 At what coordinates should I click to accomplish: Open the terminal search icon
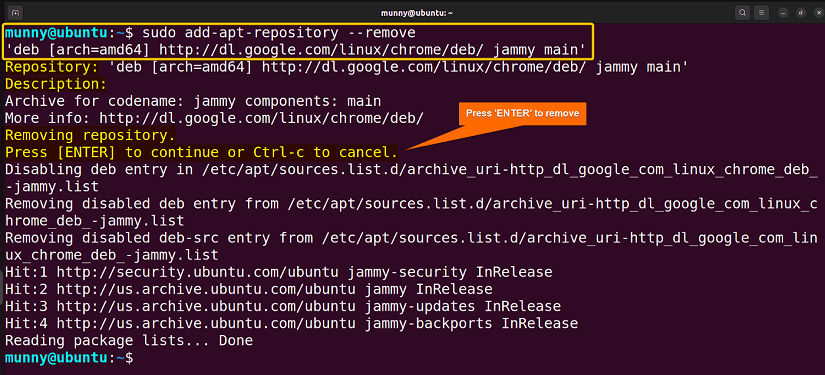tap(742, 12)
